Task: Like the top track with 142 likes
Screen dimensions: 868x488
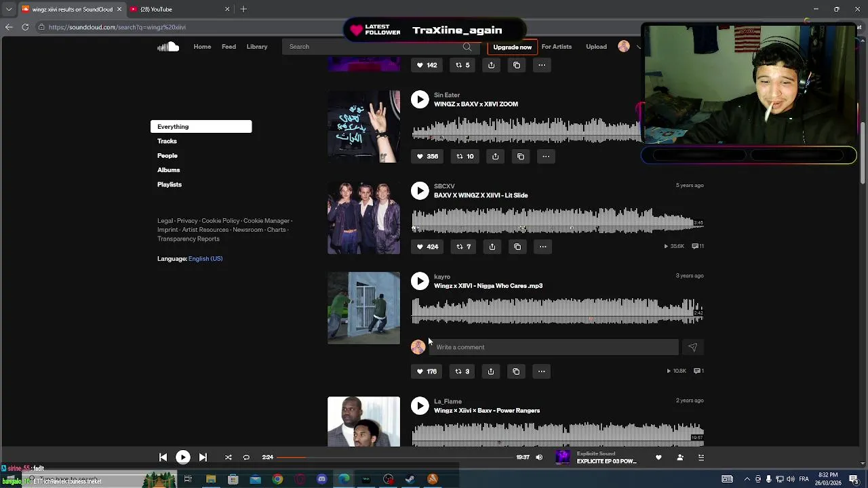Action: click(427, 65)
